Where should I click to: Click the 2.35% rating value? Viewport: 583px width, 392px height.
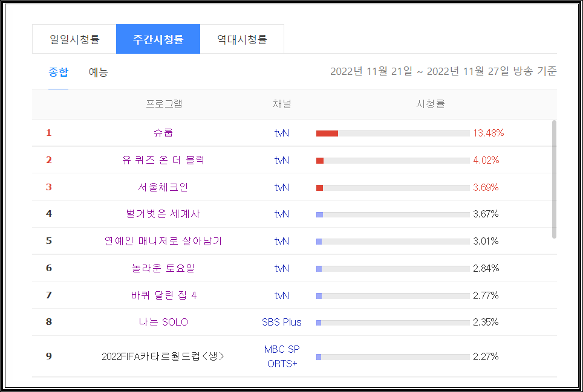(x=486, y=322)
